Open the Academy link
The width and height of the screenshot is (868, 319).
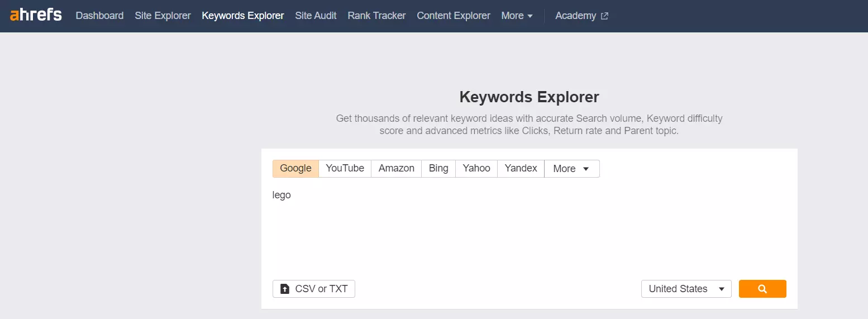tap(581, 16)
